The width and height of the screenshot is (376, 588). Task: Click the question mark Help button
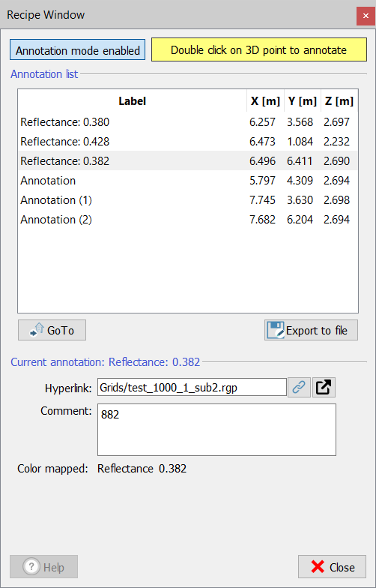[x=43, y=567]
